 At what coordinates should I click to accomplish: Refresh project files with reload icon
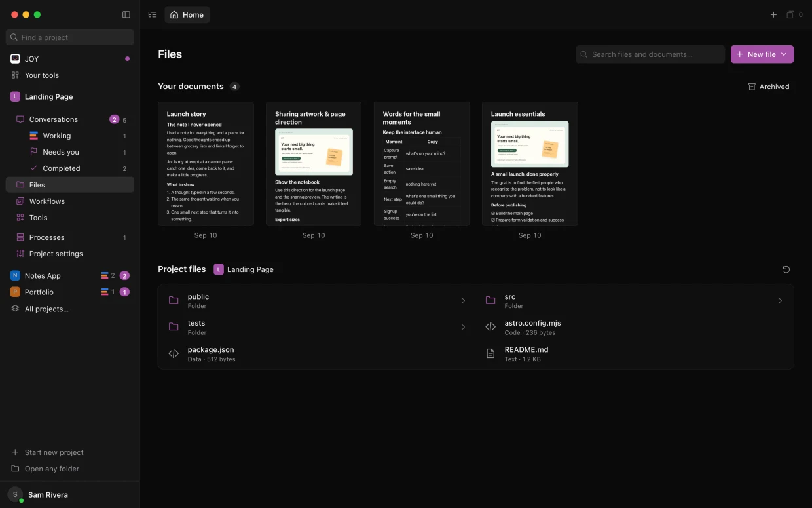coord(786,269)
